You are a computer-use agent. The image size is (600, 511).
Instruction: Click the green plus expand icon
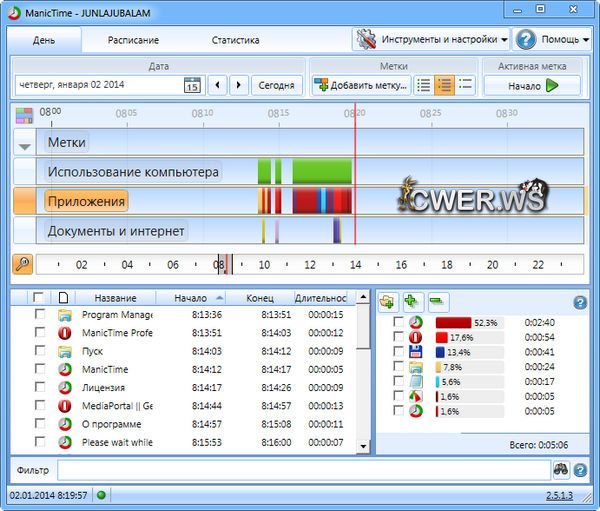click(412, 302)
